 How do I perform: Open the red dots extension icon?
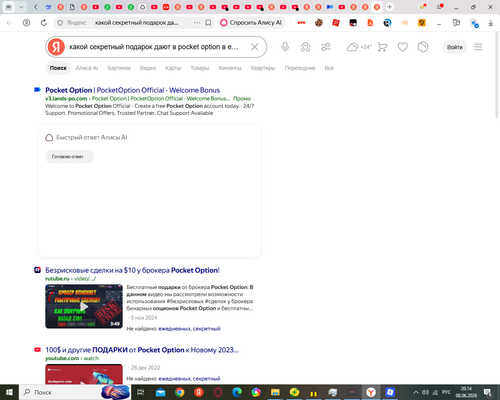click(x=301, y=23)
